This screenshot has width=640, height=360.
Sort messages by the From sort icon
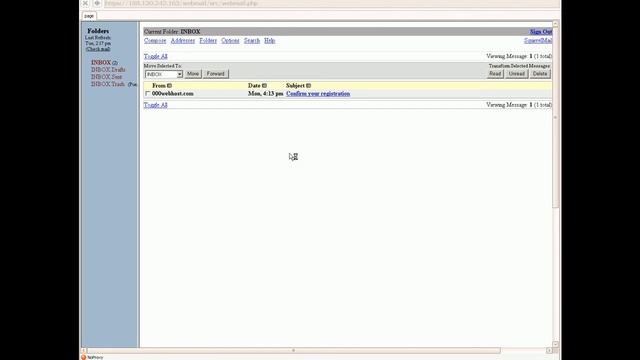click(169, 86)
